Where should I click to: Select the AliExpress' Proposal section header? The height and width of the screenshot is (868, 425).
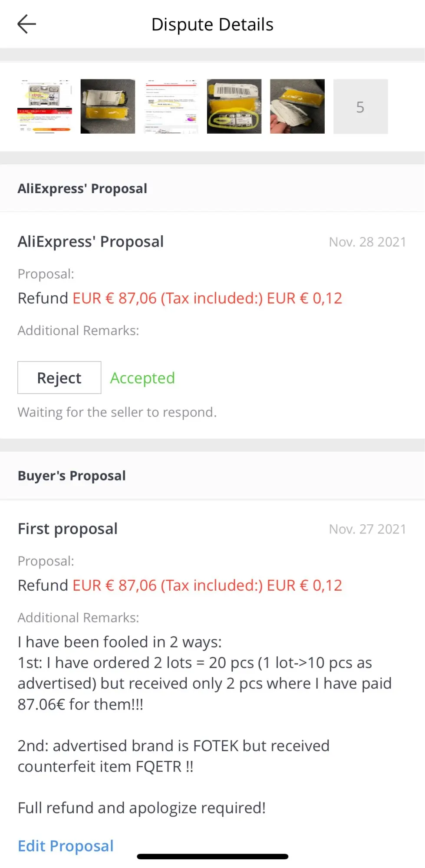click(82, 189)
